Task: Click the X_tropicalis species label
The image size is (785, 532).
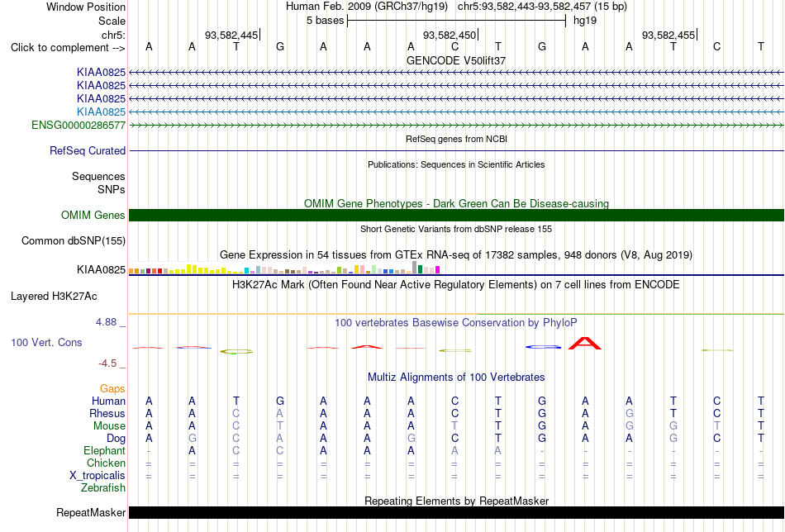Action: click(x=98, y=476)
